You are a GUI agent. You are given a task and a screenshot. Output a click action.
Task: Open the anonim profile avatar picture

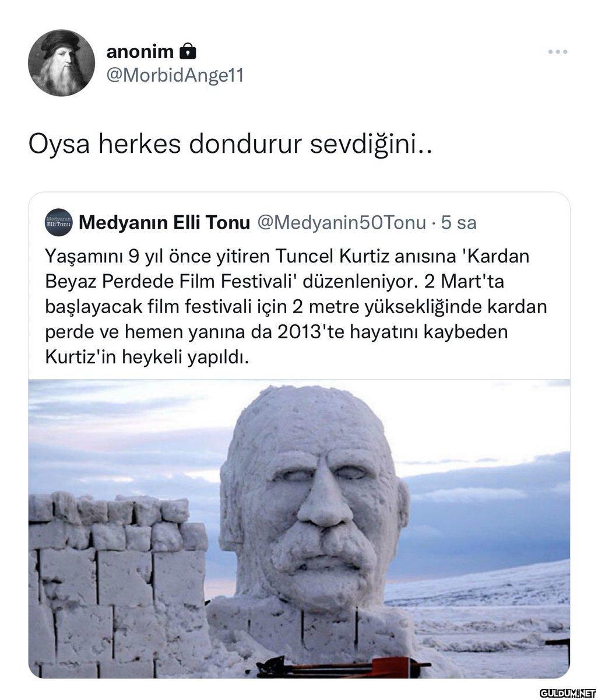62,62
